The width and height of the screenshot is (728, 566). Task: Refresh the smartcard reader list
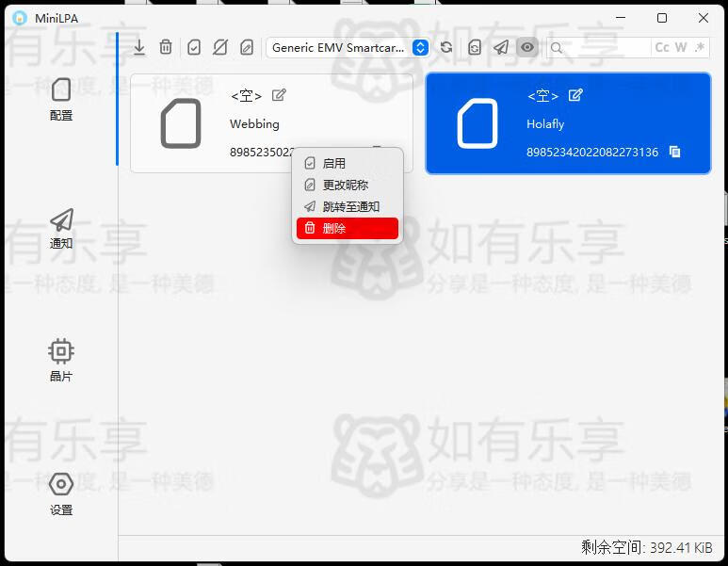point(447,47)
